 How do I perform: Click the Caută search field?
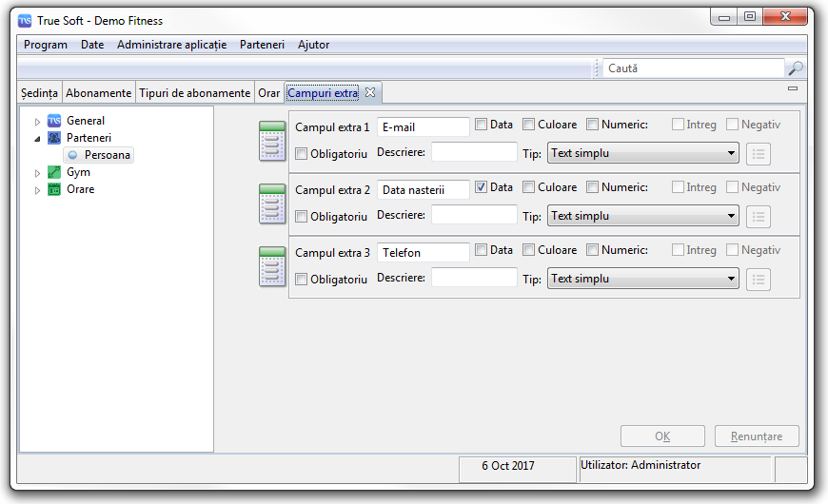coord(693,68)
